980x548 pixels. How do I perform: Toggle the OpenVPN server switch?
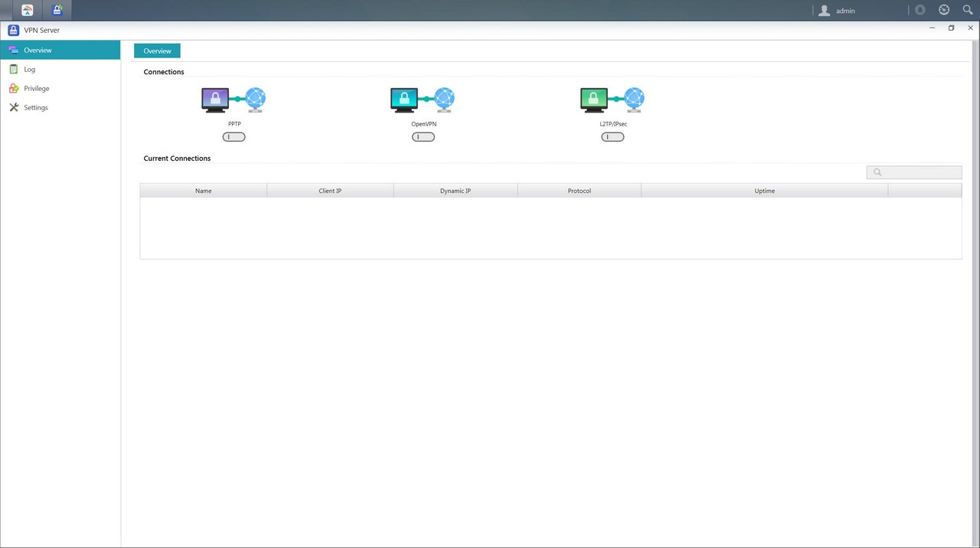coord(423,137)
